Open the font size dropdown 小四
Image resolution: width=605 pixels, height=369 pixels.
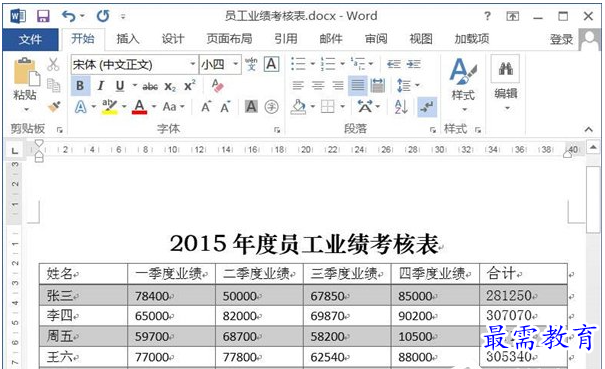point(235,64)
